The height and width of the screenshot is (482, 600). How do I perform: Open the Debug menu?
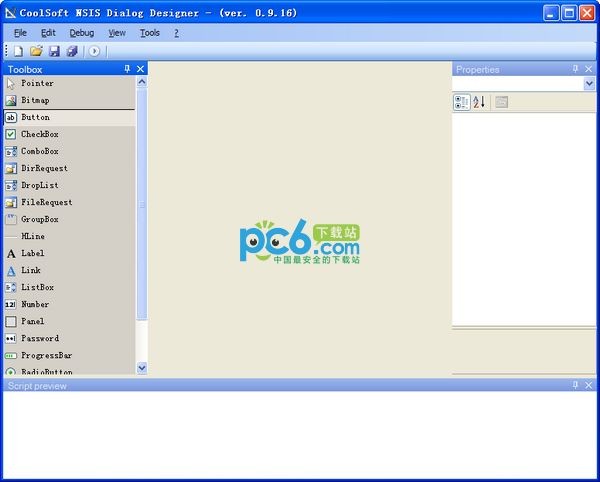click(x=82, y=33)
